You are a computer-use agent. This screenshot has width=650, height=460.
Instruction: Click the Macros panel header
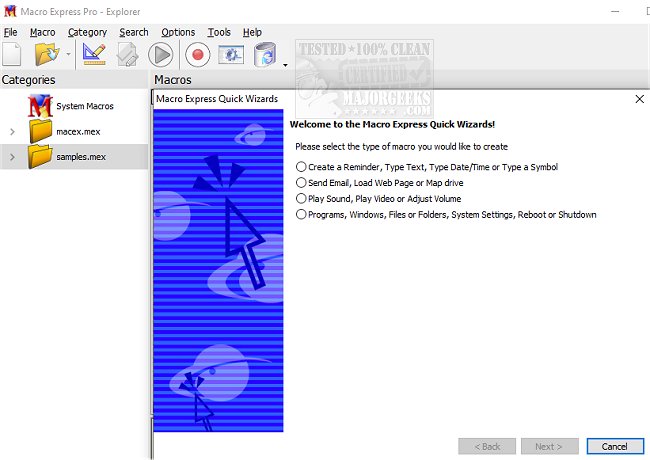tap(173, 80)
